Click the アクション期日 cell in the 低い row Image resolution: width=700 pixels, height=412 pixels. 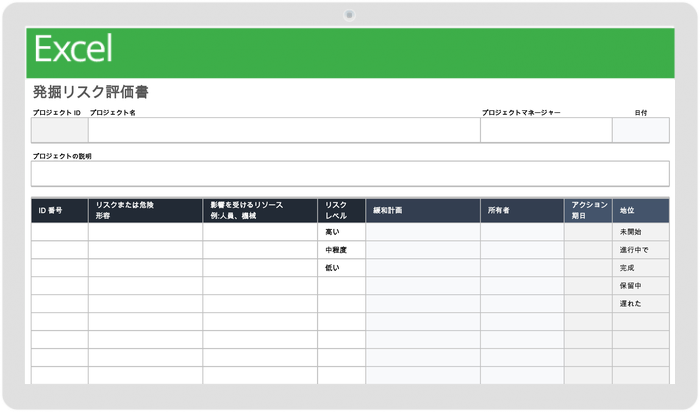pos(588,268)
